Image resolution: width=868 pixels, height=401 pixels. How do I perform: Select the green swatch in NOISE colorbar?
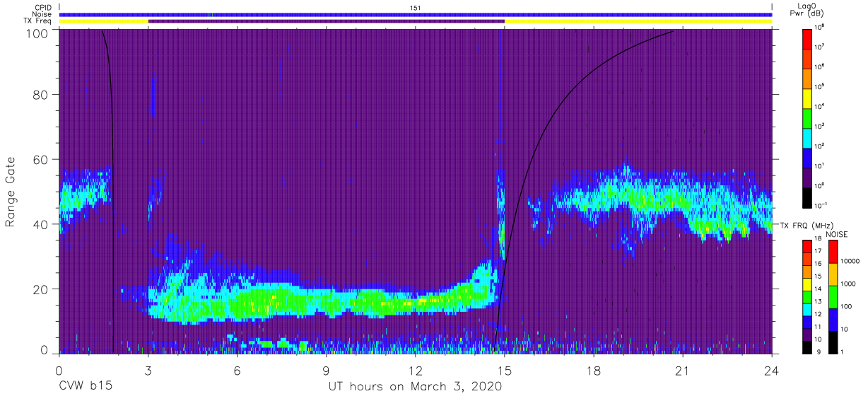832,297
